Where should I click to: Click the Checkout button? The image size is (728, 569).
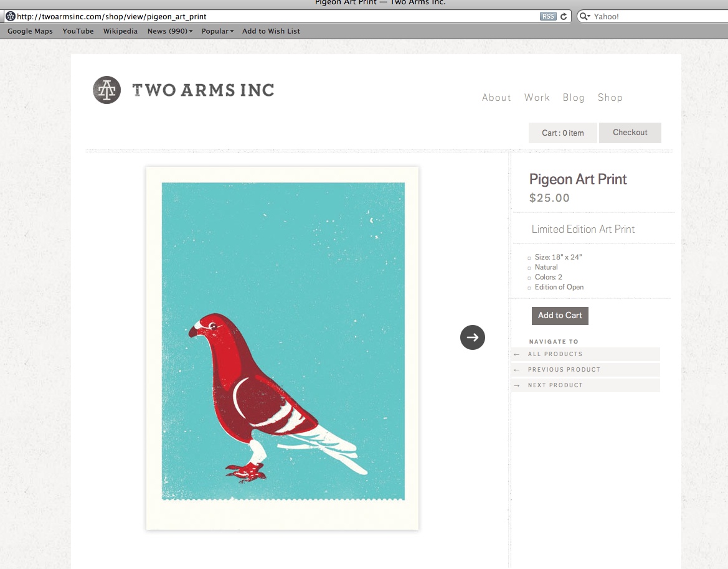point(630,133)
